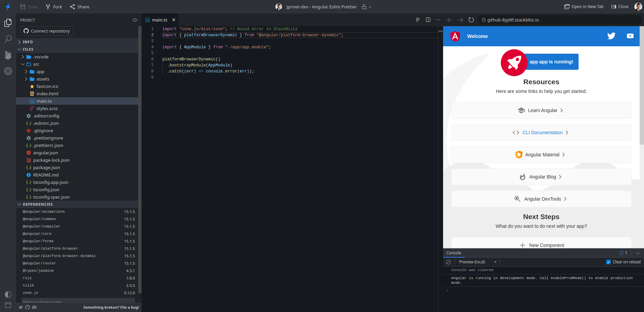Image resolution: width=644 pixels, height=312 pixels.
Task: Expand the assets folder
Action: click(77, 79)
